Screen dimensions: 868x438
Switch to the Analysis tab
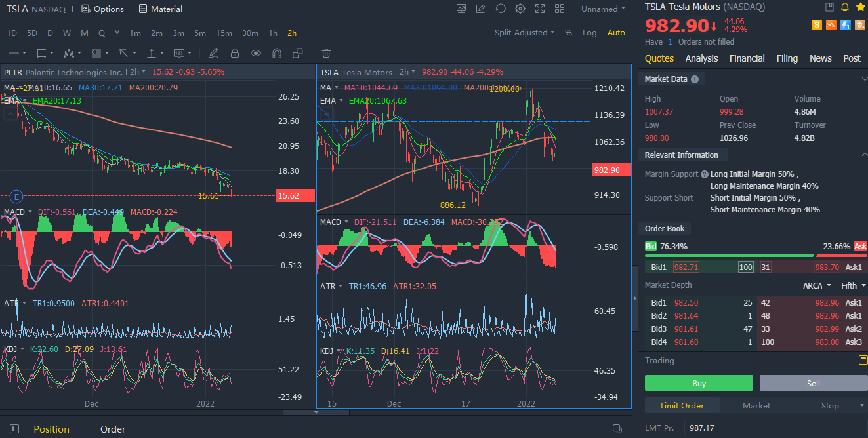pyautogui.click(x=701, y=58)
